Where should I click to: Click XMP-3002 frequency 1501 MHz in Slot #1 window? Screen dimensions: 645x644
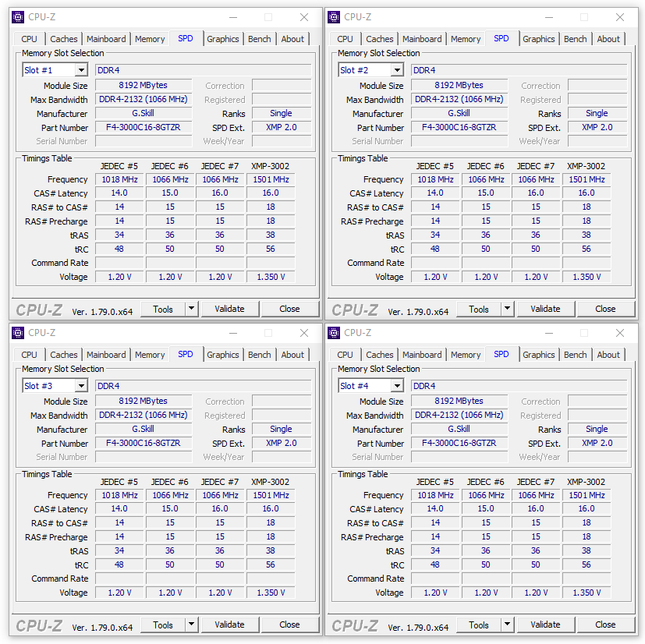(x=271, y=179)
